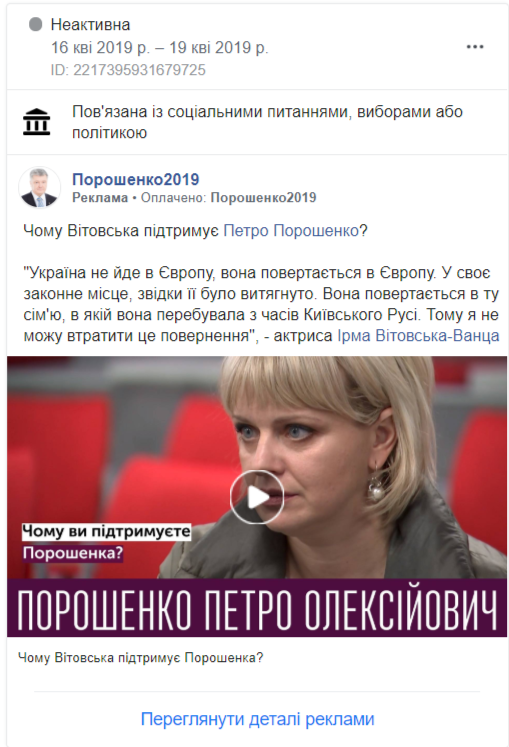Click the video caption Чому ви підтримуєте
The width and height of the screenshot is (509, 747).
pyautogui.click(x=106, y=532)
